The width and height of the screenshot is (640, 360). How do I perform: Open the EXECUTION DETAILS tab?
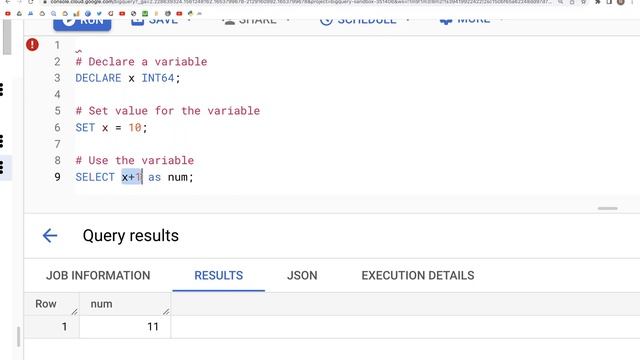point(418,276)
